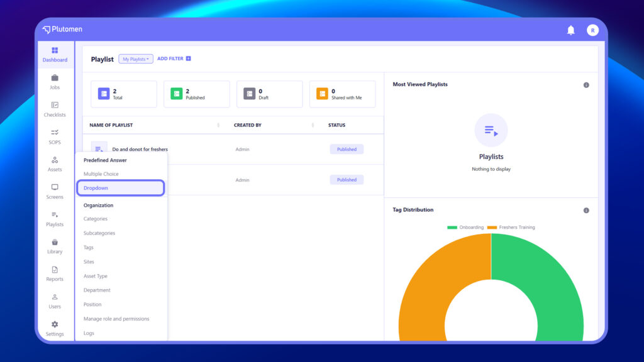Open the Screens monitor icon
Viewport: 644px width, 362px height.
[55, 187]
